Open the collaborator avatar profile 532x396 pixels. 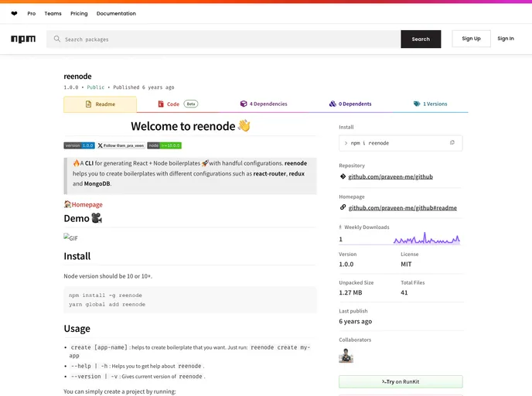click(346, 356)
